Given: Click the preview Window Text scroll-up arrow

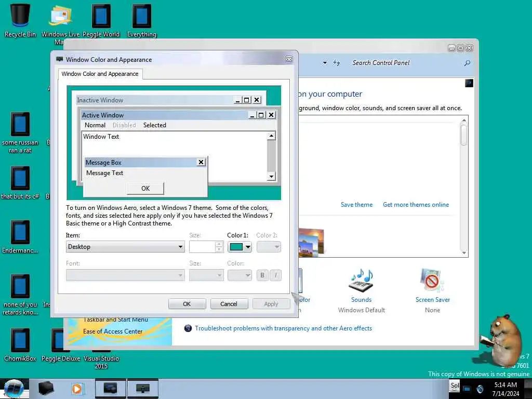Looking at the screenshot, I should coord(271,136).
